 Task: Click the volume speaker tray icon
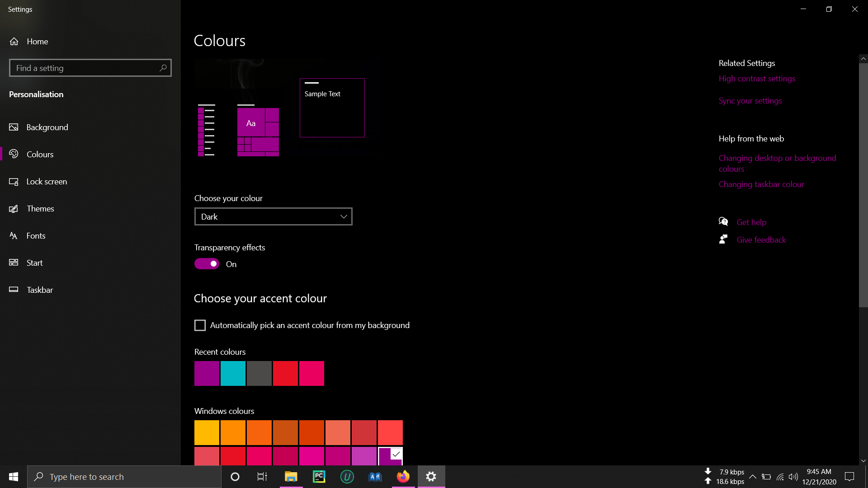point(793,477)
